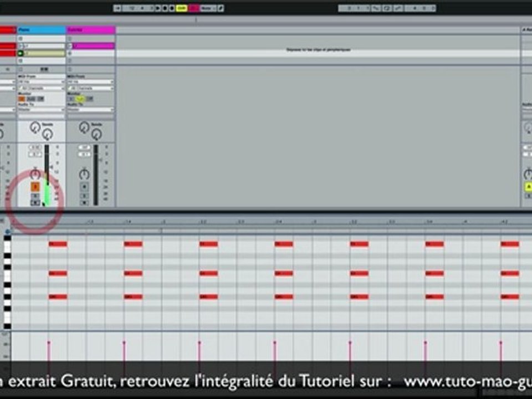Click the loop length field

420,8
